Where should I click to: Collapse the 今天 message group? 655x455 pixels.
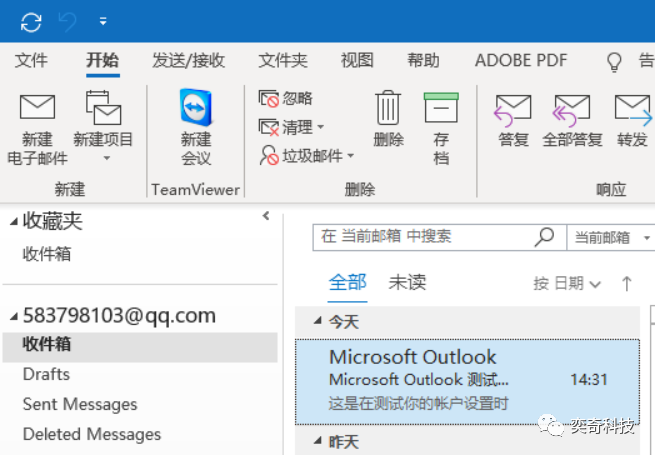[x=318, y=321]
